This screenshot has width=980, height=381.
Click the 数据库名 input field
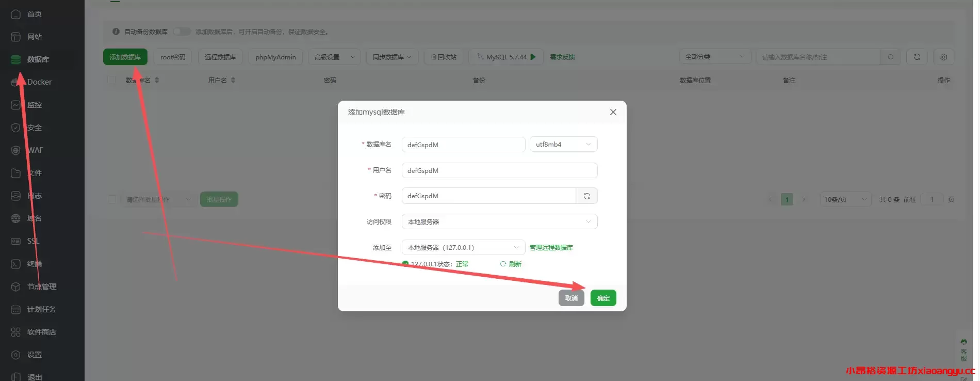click(x=464, y=145)
